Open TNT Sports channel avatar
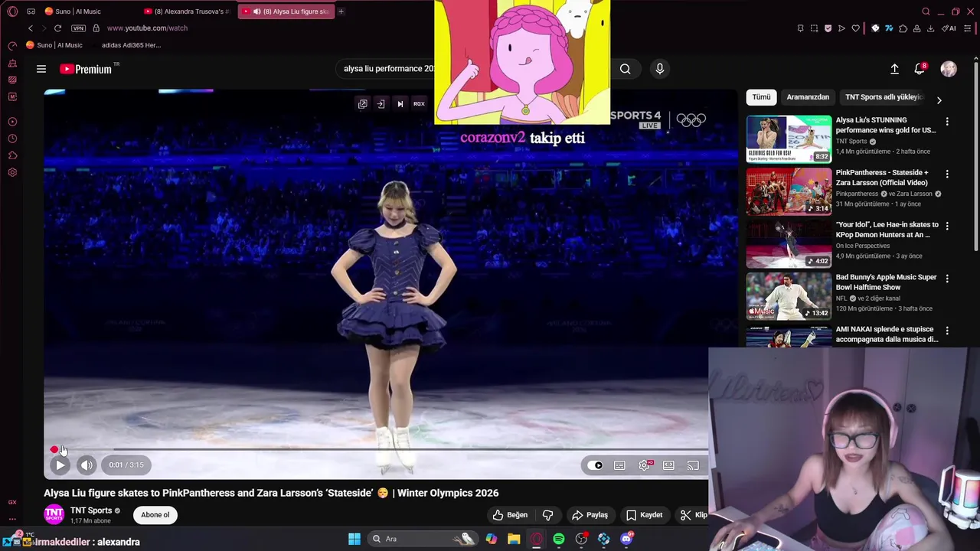This screenshot has height=551, width=980. coord(54,515)
